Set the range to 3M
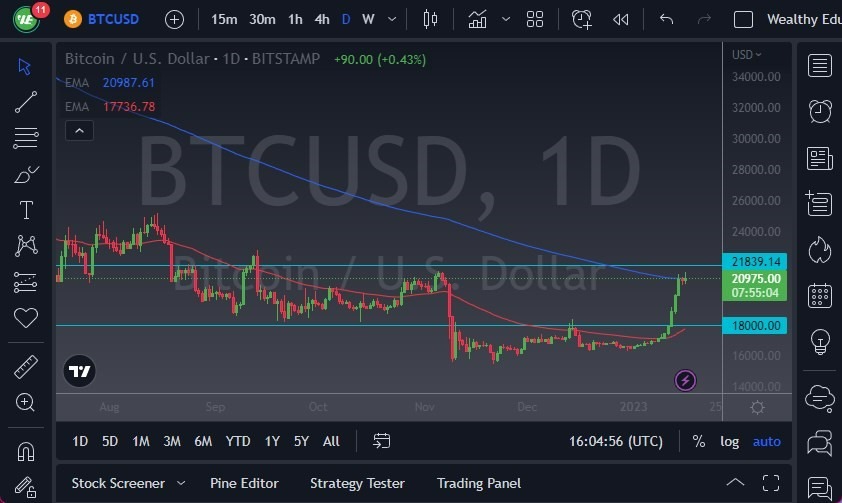 (x=172, y=441)
